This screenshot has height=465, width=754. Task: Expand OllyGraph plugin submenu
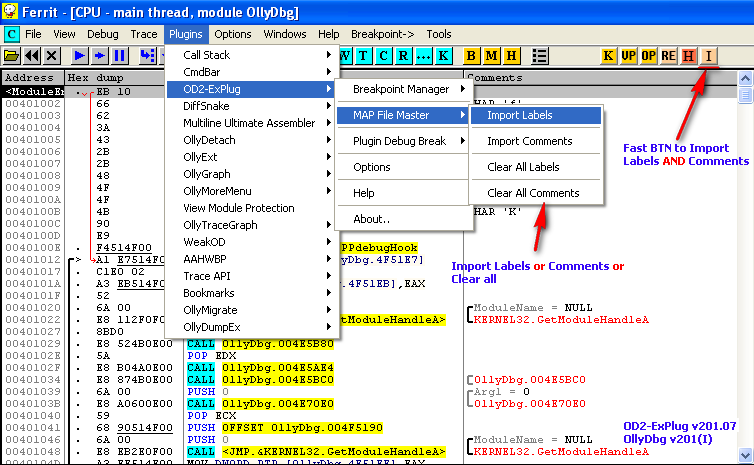click(x=251, y=174)
